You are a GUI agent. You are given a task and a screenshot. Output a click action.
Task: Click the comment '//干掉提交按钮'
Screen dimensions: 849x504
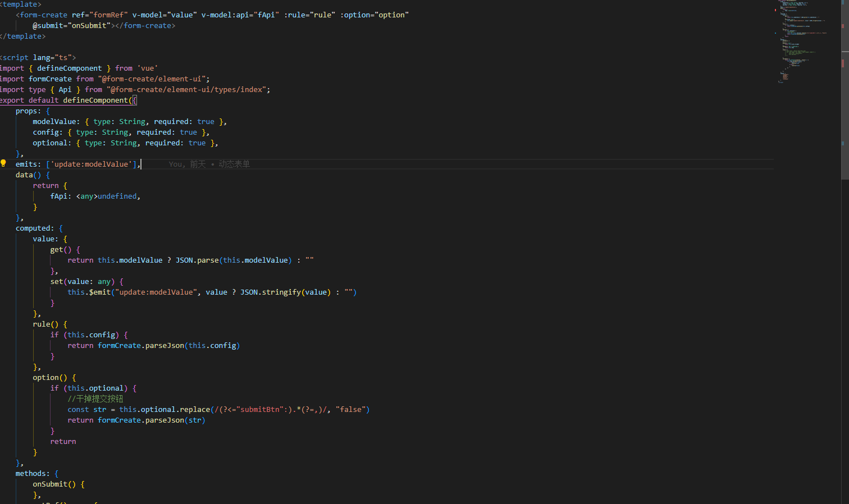(x=95, y=398)
